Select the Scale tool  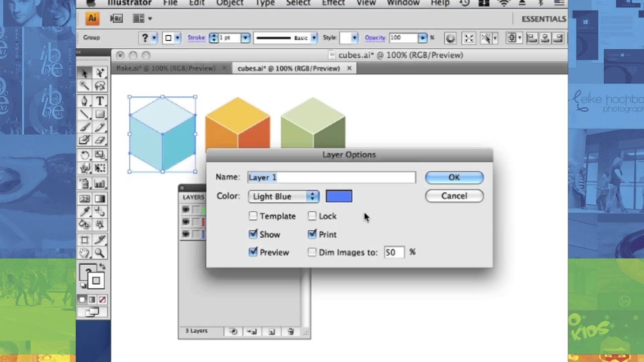(x=100, y=155)
